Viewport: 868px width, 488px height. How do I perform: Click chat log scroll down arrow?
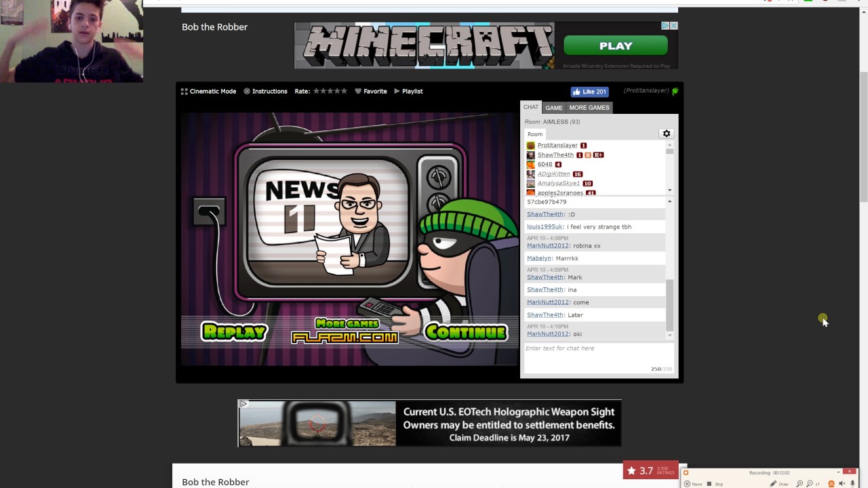pyautogui.click(x=669, y=335)
